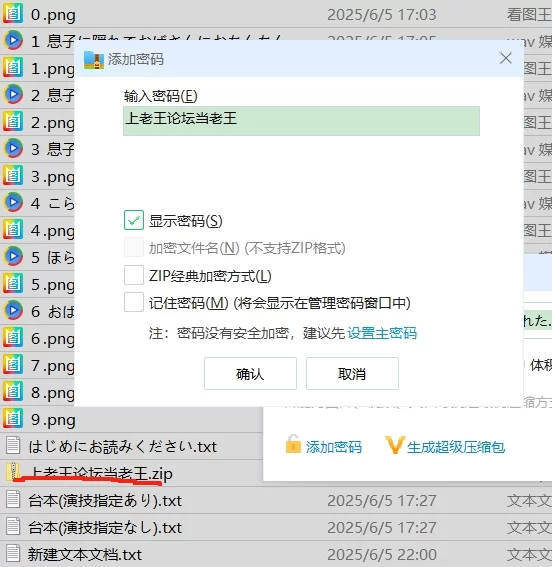Click inside the 输入密码 password field
This screenshot has height=567, width=552.
tap(301, 121)
